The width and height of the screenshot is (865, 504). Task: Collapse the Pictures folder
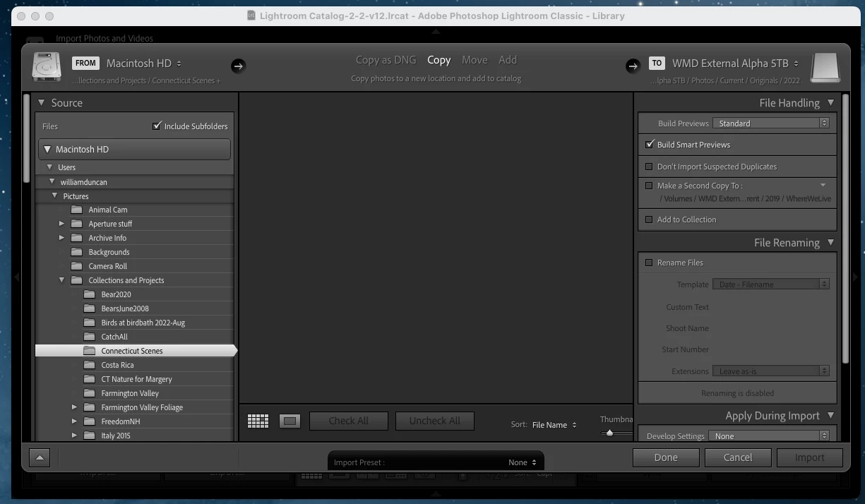point(54,196)
